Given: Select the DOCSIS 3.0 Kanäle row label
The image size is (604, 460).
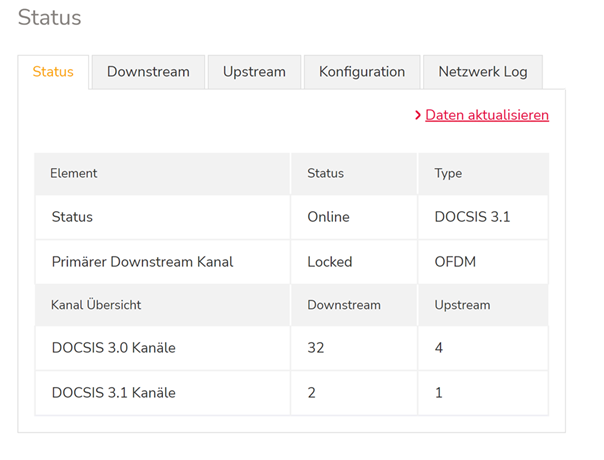Looking at the screenshot, I should tap(119, 348).
